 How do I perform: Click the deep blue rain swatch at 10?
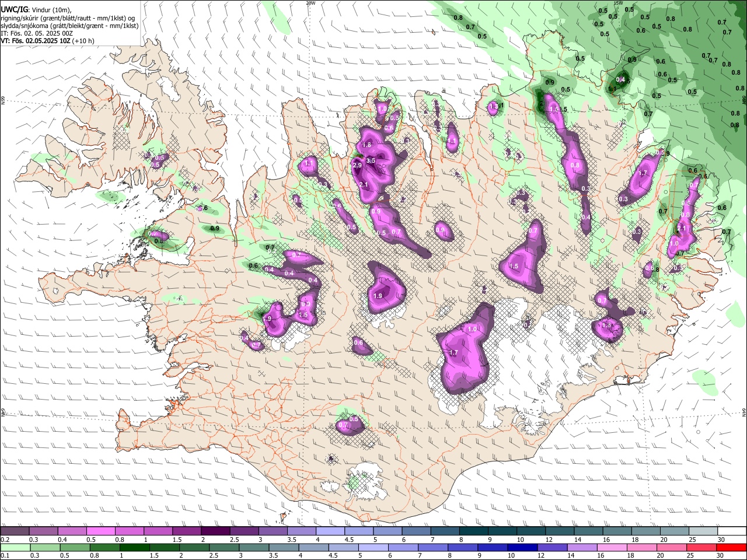coord(522,547)
